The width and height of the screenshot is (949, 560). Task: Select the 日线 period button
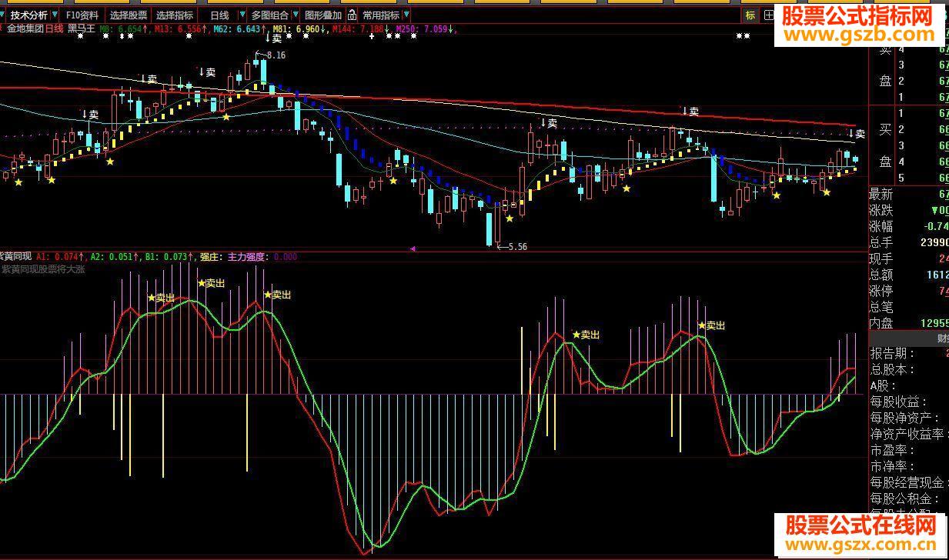tap(219, 15)
